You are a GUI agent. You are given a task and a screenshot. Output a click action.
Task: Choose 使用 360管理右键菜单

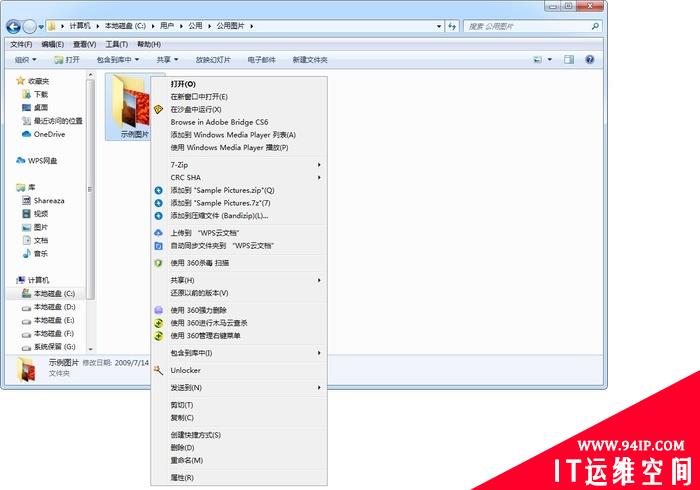(239, 336)
